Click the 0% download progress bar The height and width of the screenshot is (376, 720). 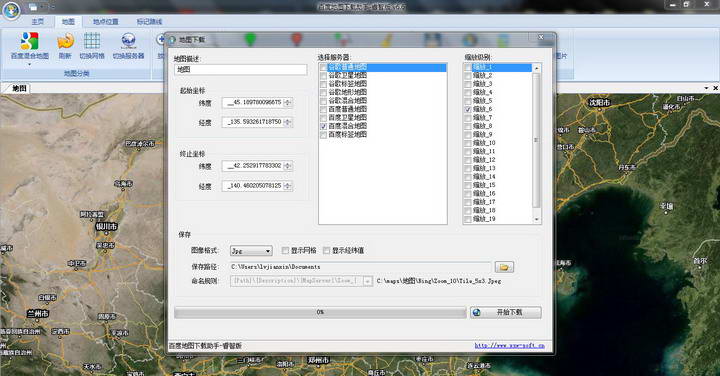click(x=320, y=312)
